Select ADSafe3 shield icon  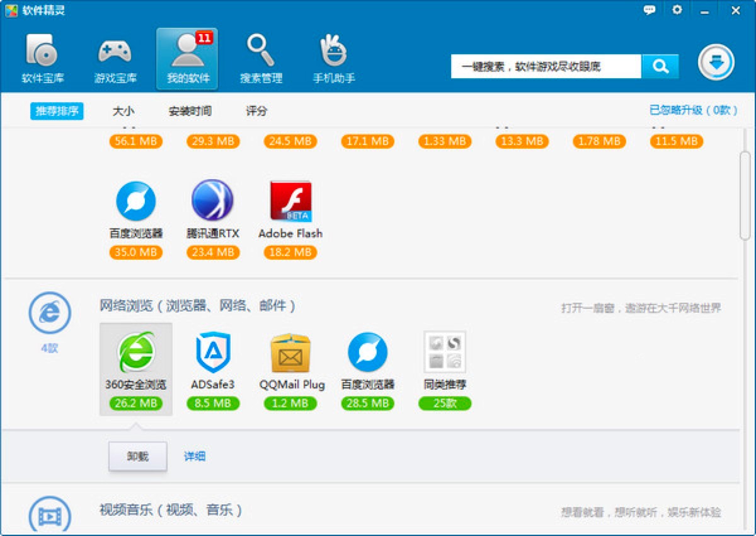[213, 352]
